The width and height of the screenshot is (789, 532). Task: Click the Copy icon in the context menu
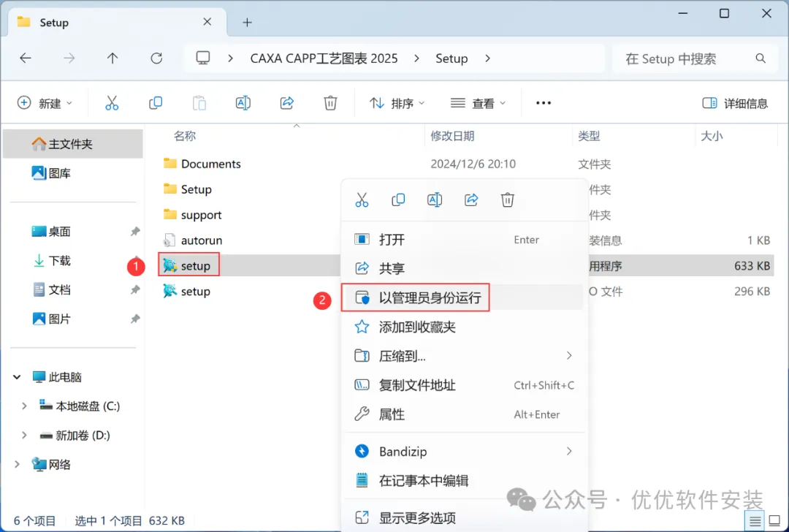coord(398,199)
